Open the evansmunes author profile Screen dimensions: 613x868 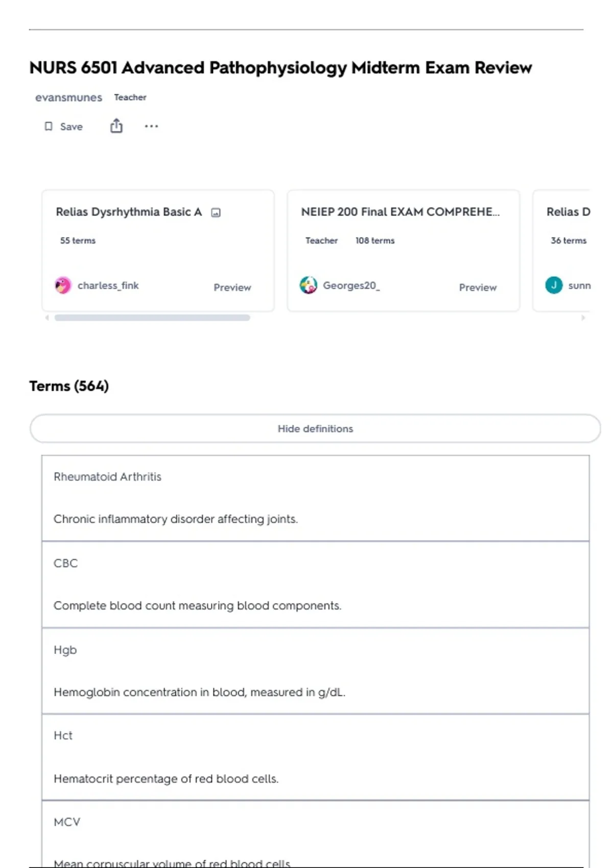click(68, 98)
